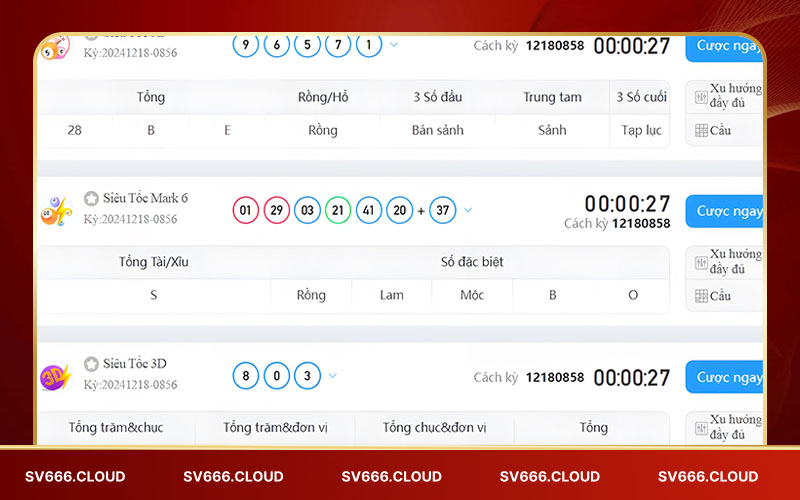Image resolution: width=800 pixels, height=500 pixels.
Task: Click the Tổng trăm&đơn vị header
Action: (275, 428)
